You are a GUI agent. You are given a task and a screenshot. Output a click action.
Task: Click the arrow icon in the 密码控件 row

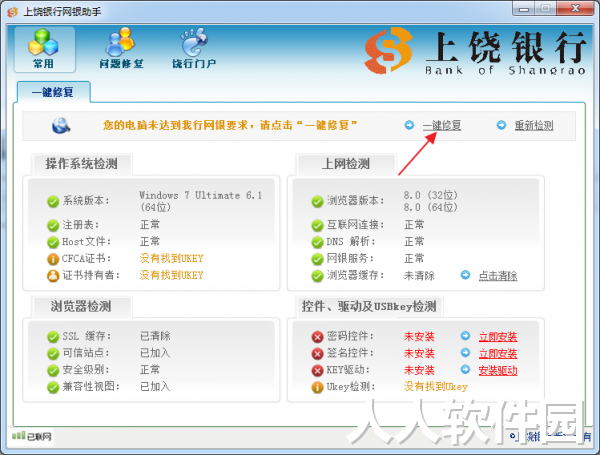465,336
